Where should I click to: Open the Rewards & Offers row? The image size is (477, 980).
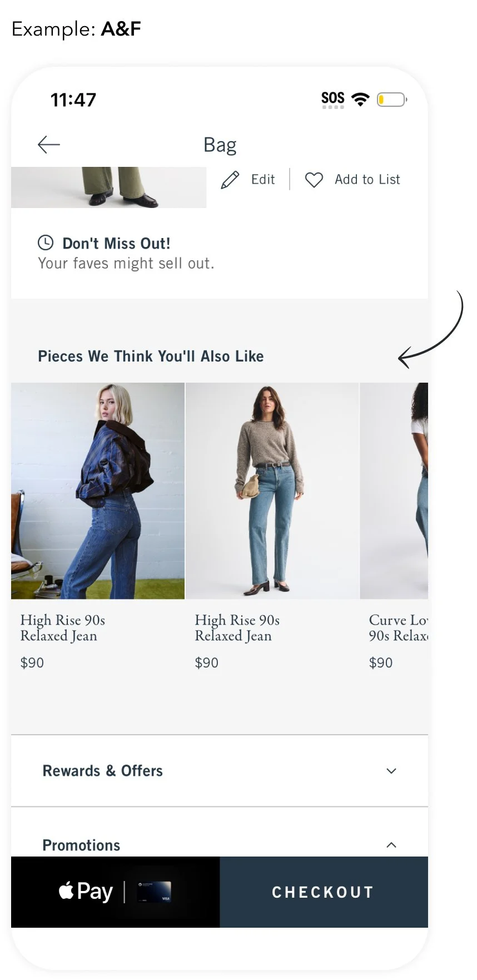pyautogui.click(x=220, y=771)
